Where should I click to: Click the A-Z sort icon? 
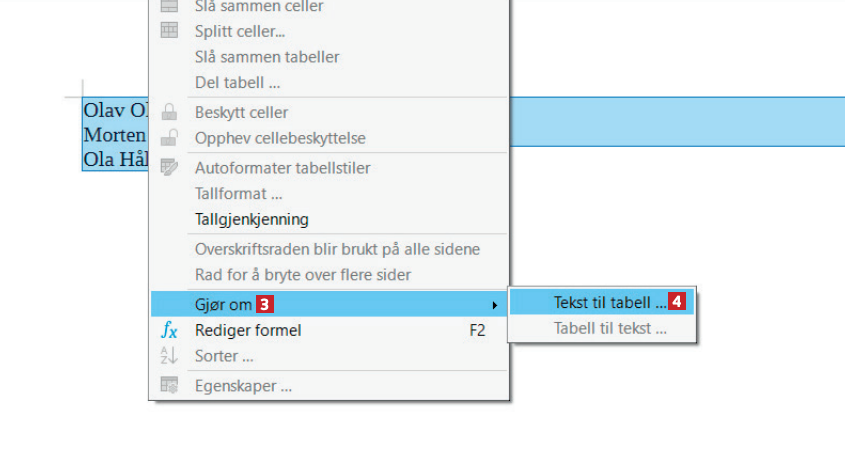pyautogui.click(x=169, y=355)
